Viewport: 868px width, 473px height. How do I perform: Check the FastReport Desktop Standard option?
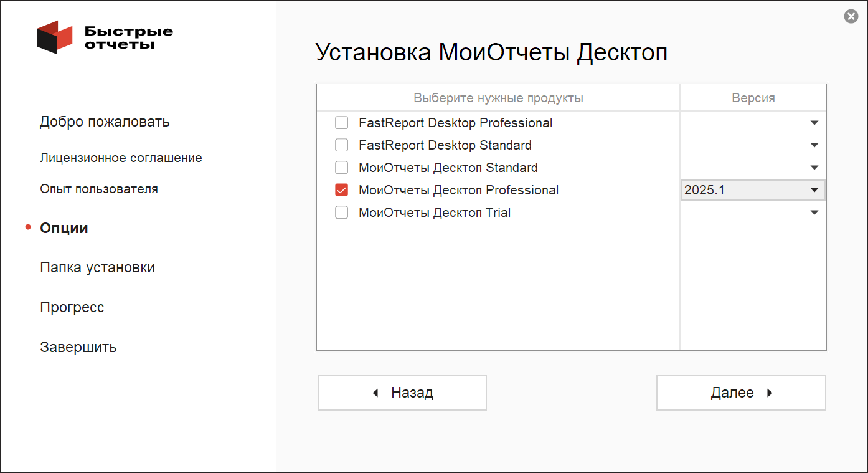pos(341,145)
